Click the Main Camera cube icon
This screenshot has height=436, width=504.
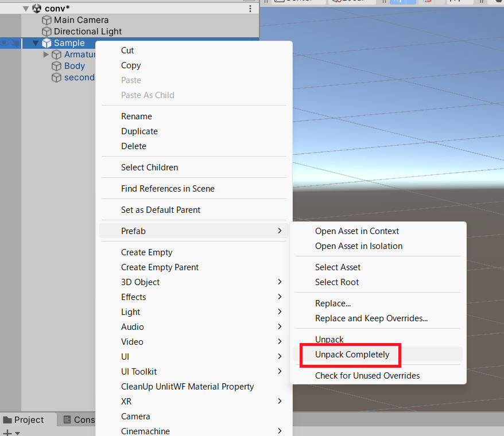coord(46,20)
